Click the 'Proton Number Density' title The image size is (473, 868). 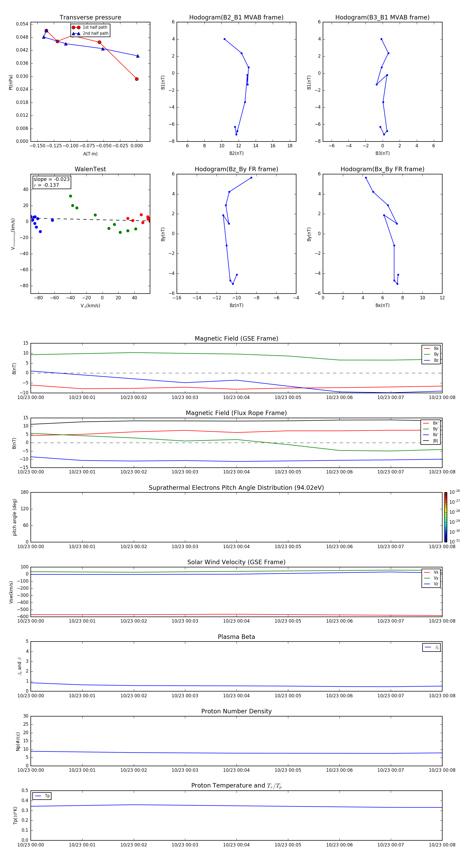pos(236,711)
